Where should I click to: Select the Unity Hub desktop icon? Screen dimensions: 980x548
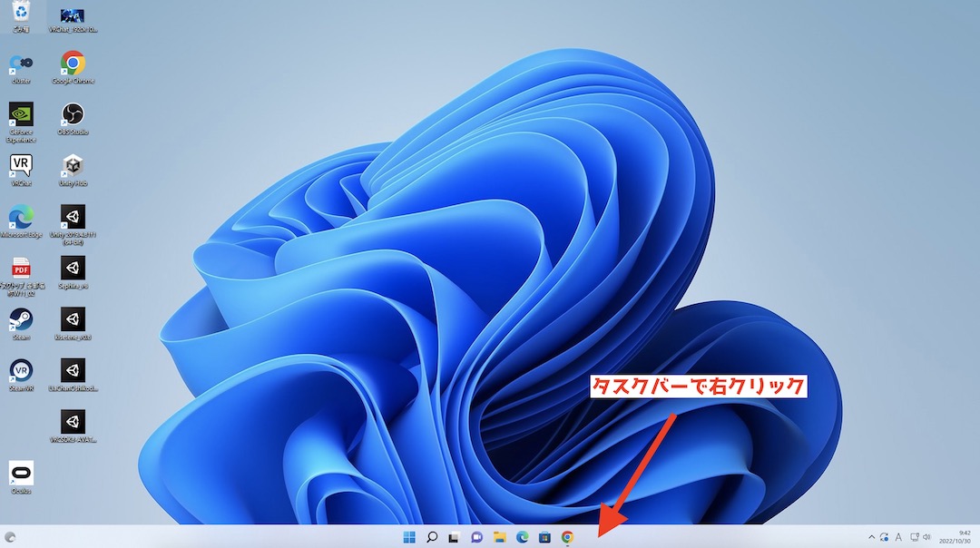pos(73,167)
